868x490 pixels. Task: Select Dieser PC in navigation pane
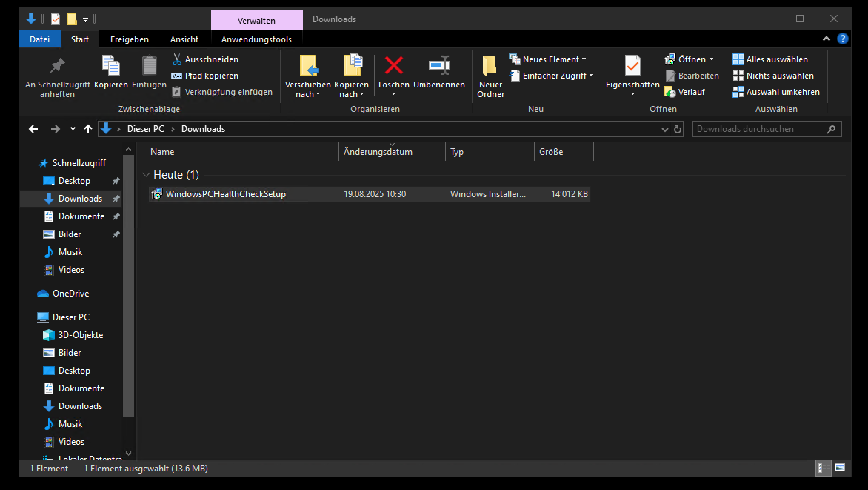(63, 317)
